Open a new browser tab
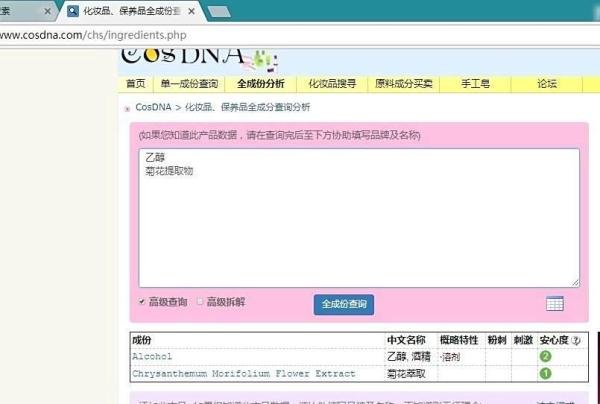 pos(219,12)
